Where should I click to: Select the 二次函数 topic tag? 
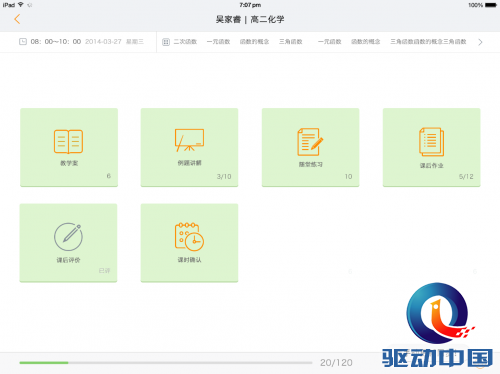[x=185, y=42]
